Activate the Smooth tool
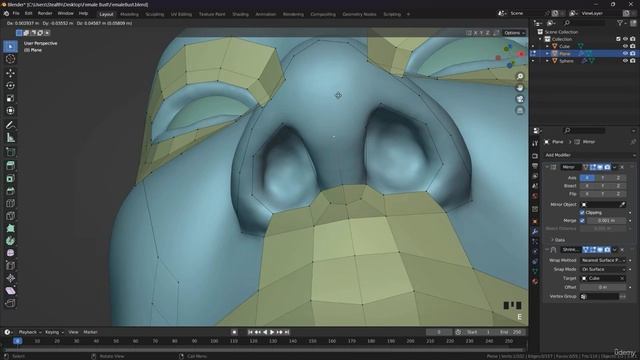This screenshot has height=360, width=640. point(10,253)
